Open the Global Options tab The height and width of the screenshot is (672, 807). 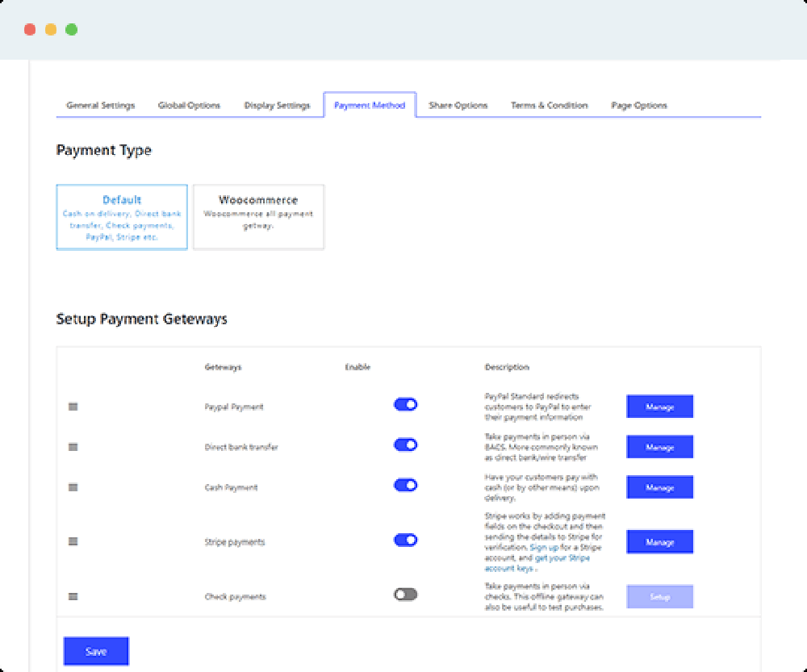tap(189, 105)
